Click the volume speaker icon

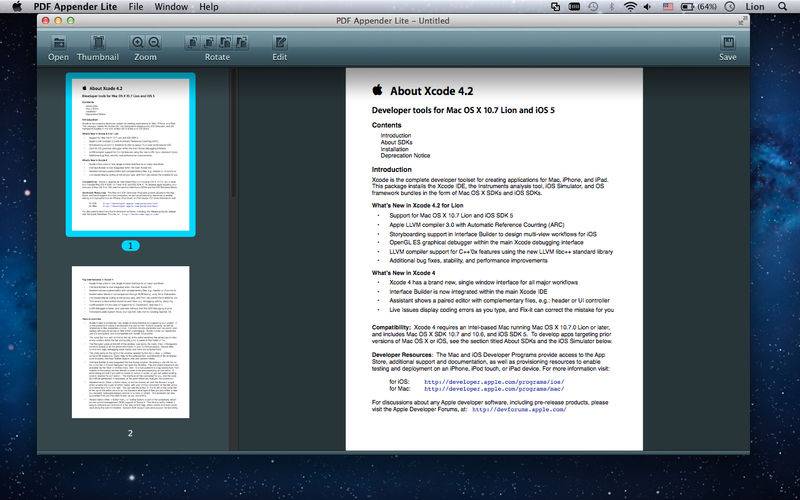[x=647, y=7]
